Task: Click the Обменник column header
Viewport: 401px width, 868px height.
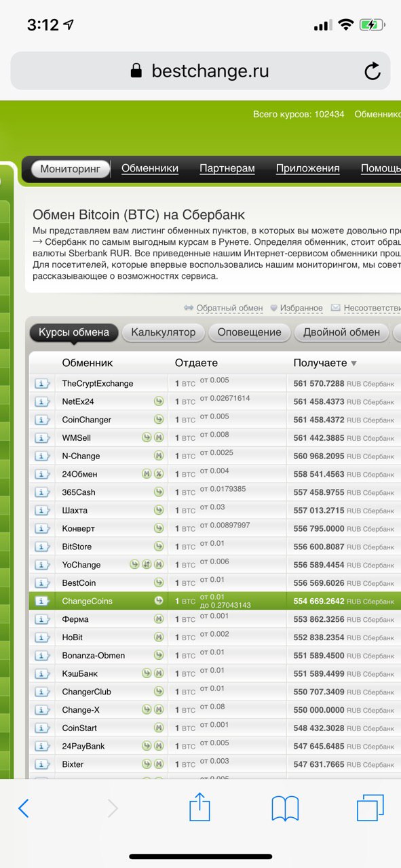Action: [88, 363]
